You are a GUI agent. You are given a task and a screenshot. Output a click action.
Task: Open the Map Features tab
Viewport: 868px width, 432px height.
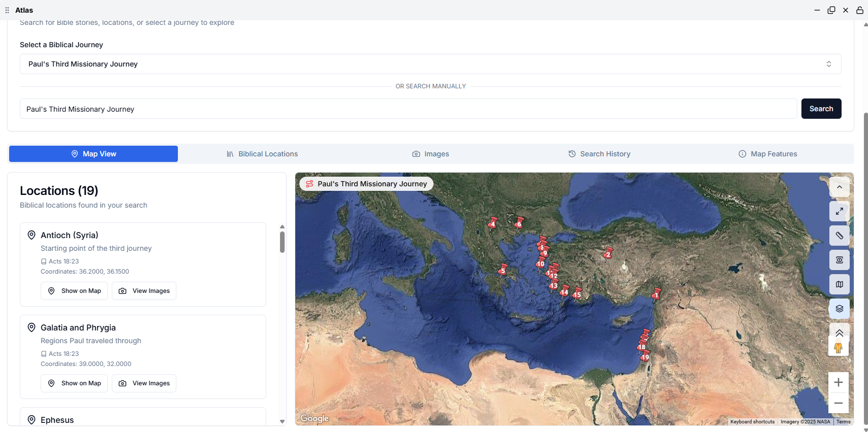coord(768,154)
